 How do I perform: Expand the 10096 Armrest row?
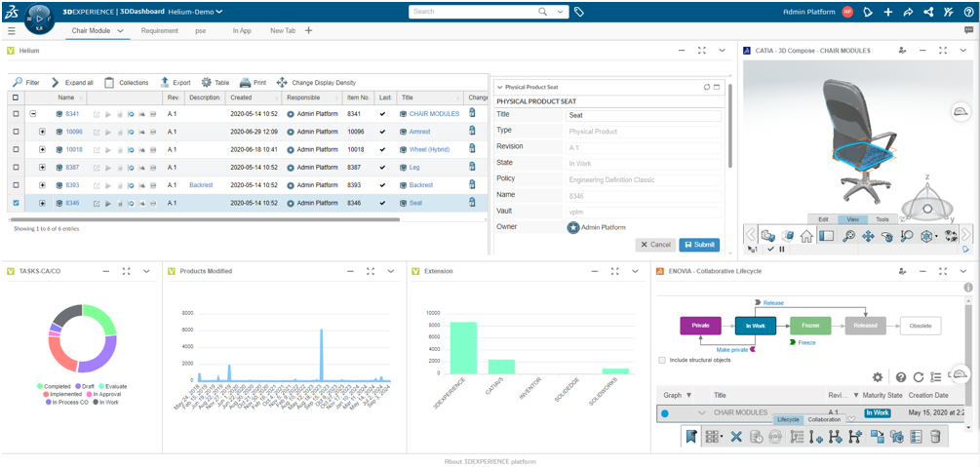point(42,132)
